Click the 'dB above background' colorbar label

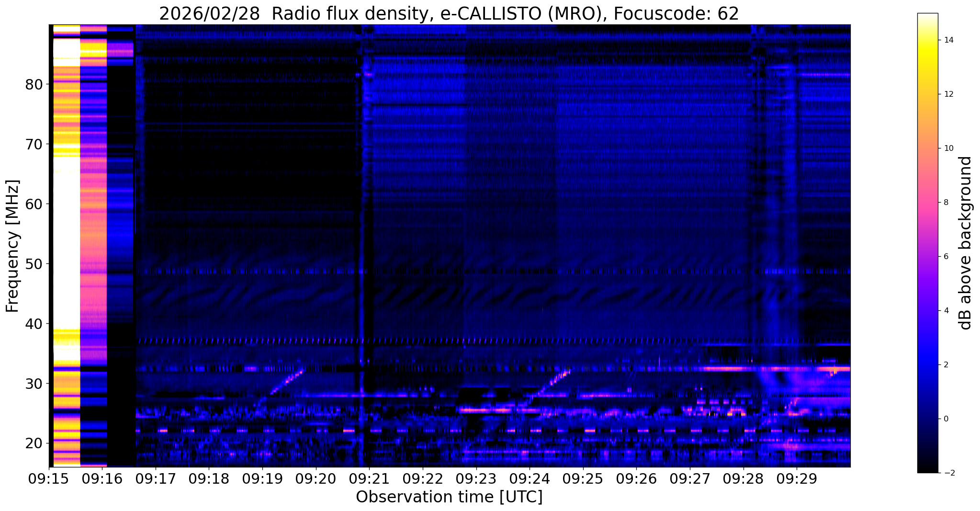pyautogui.click(x=966, y=243)
